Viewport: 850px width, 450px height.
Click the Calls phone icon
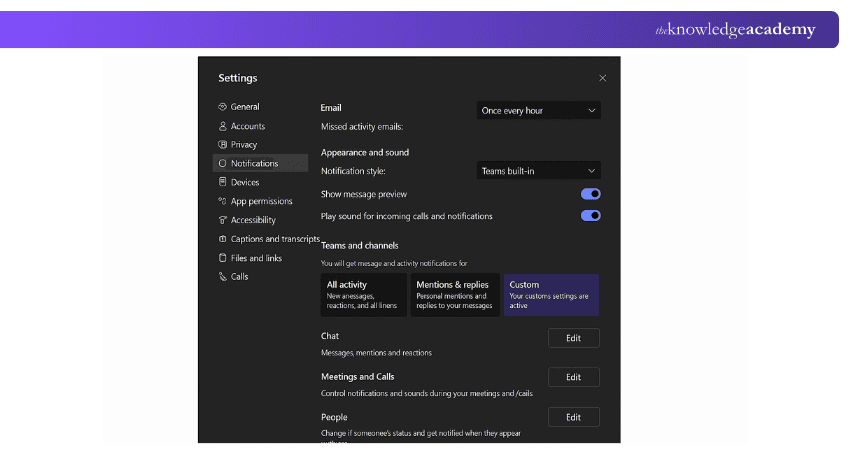point(222,277)
